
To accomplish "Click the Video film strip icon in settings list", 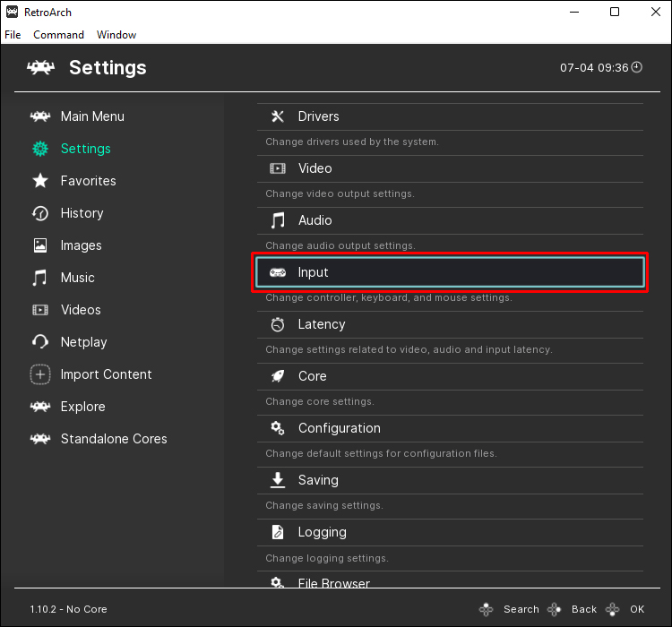I will 278,168.
